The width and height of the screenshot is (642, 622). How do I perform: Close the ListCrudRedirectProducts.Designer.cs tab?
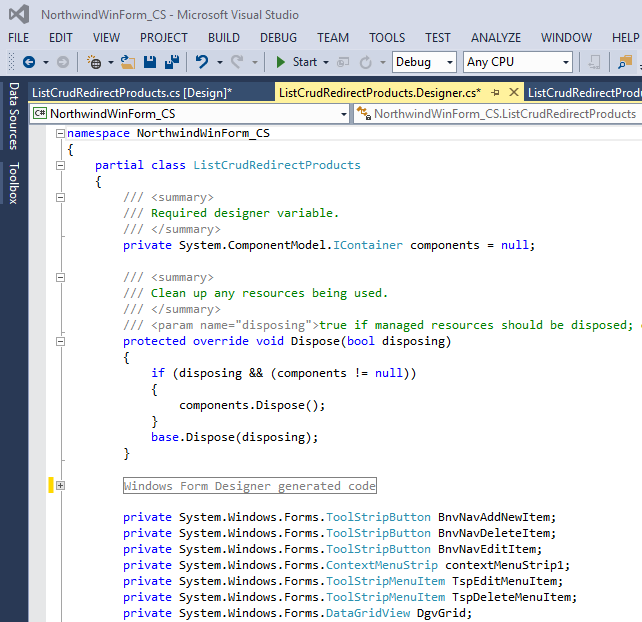(x=513, y=92)
